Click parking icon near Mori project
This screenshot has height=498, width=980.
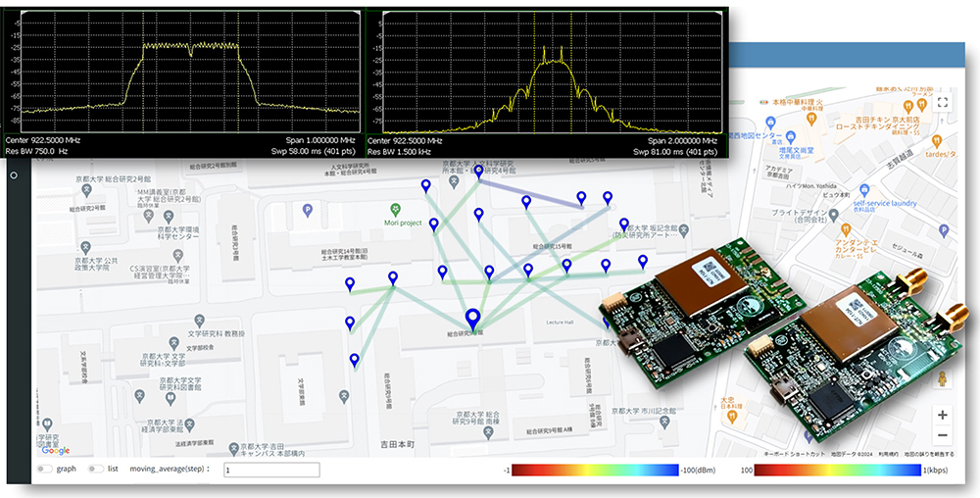click(x=307, y=210)
